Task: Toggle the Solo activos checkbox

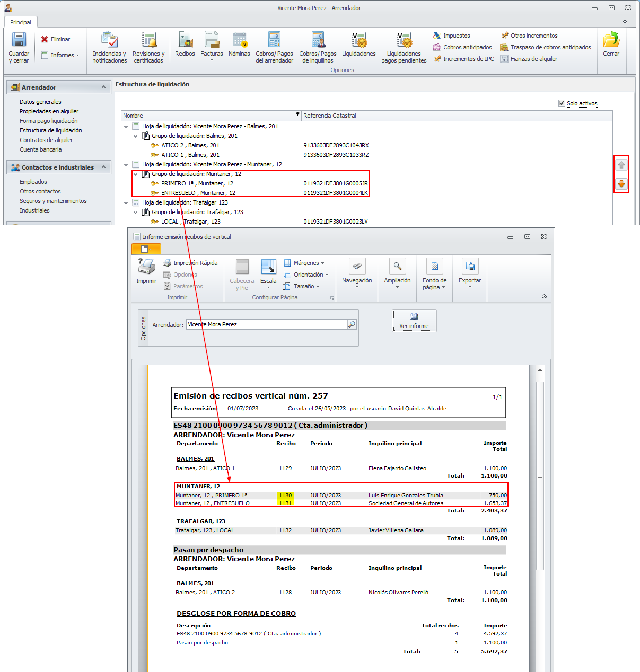Action: 562,103
